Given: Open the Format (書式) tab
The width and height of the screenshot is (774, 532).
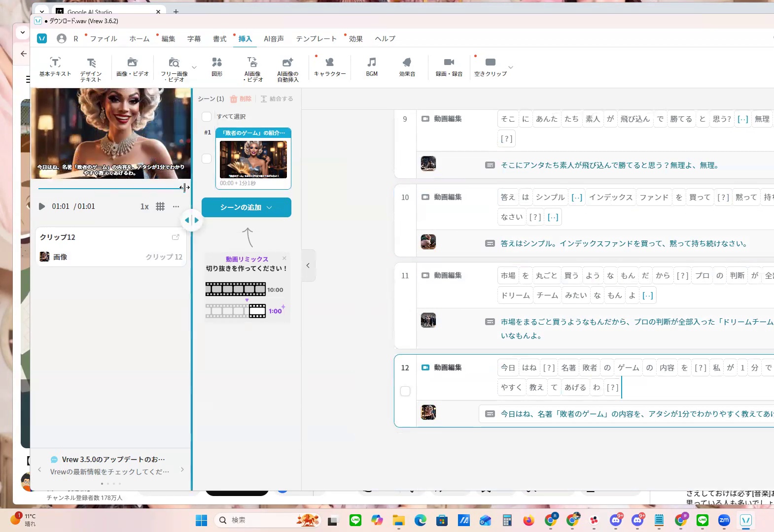Looking at the screenshot, I should click(x=219, y=38).
